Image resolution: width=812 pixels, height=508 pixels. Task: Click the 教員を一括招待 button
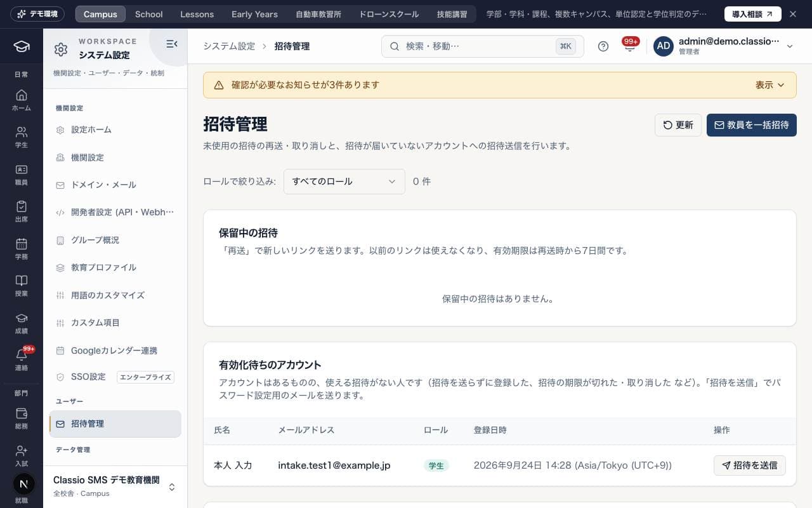coord(752,125)
